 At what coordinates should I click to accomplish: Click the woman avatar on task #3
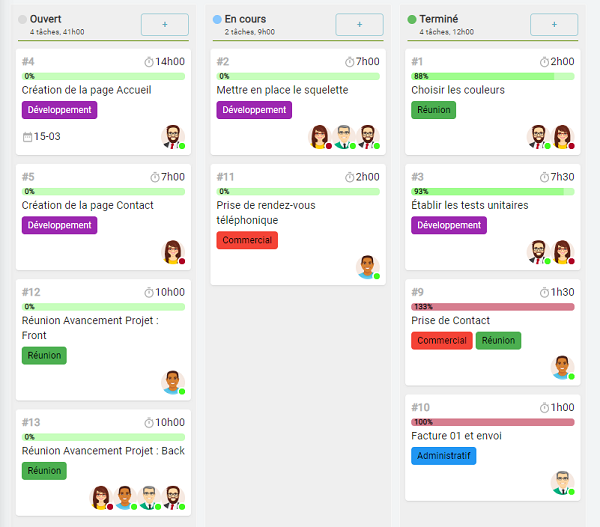tap(562, 252)
